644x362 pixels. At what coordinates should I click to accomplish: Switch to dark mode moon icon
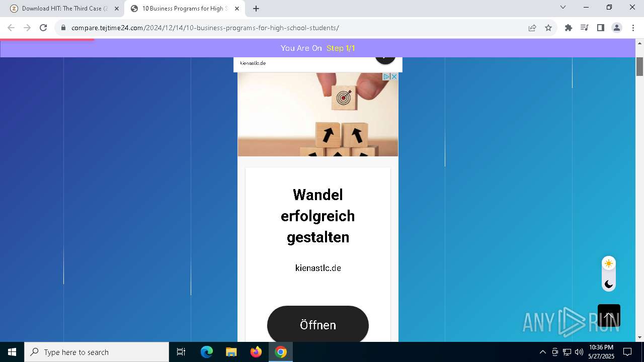coord(609,284)
